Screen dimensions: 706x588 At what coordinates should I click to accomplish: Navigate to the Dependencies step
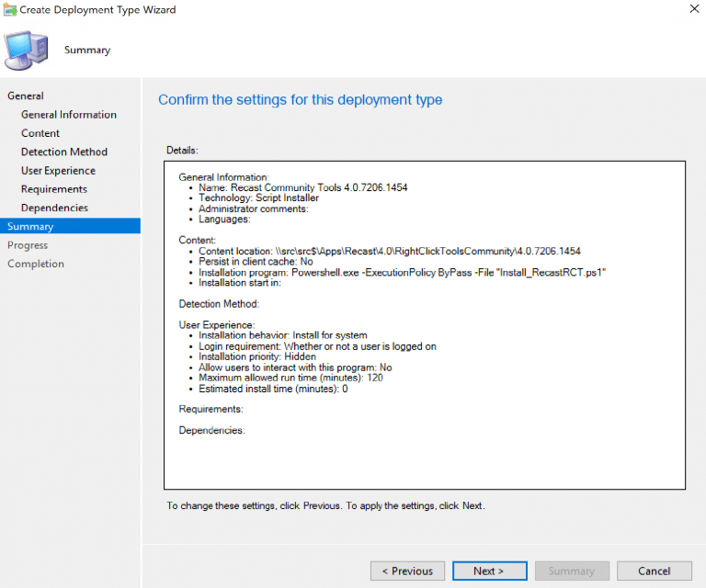(54, 208)
